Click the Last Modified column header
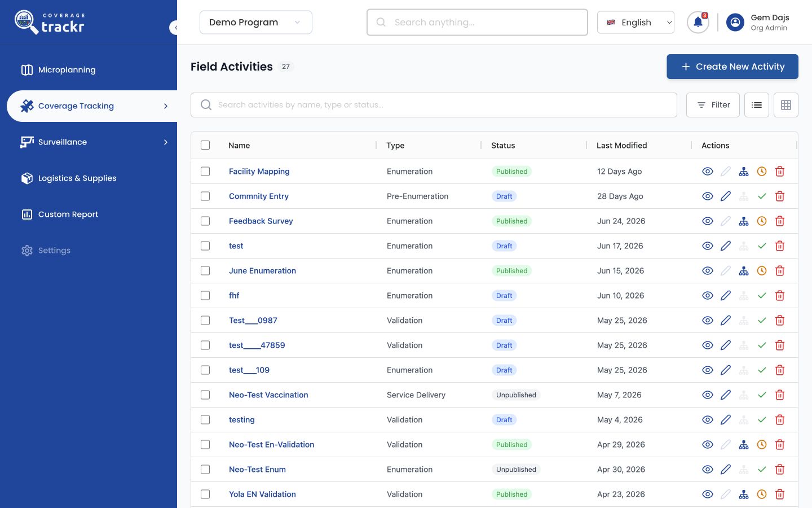This screenshot has width=812, height=508. coord(622,146)
